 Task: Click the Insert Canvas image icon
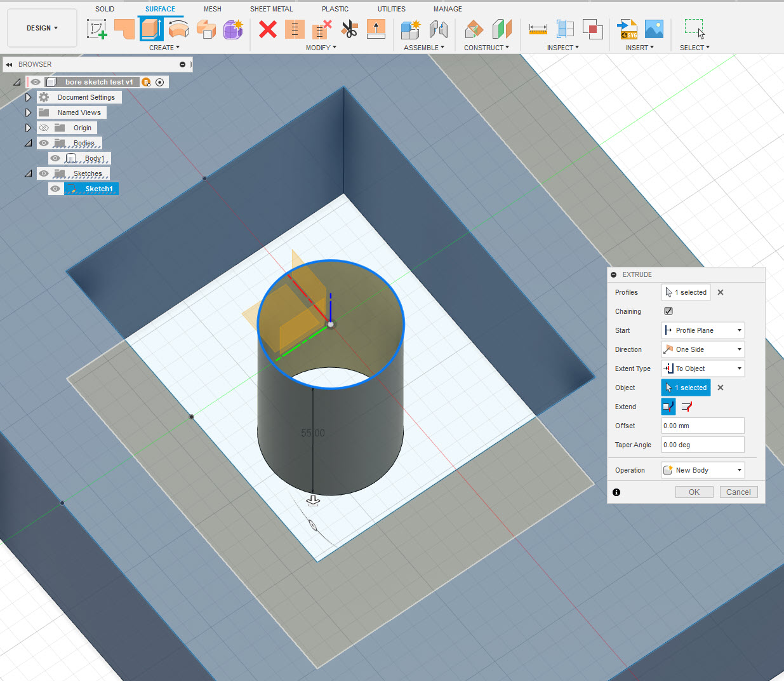654,29
